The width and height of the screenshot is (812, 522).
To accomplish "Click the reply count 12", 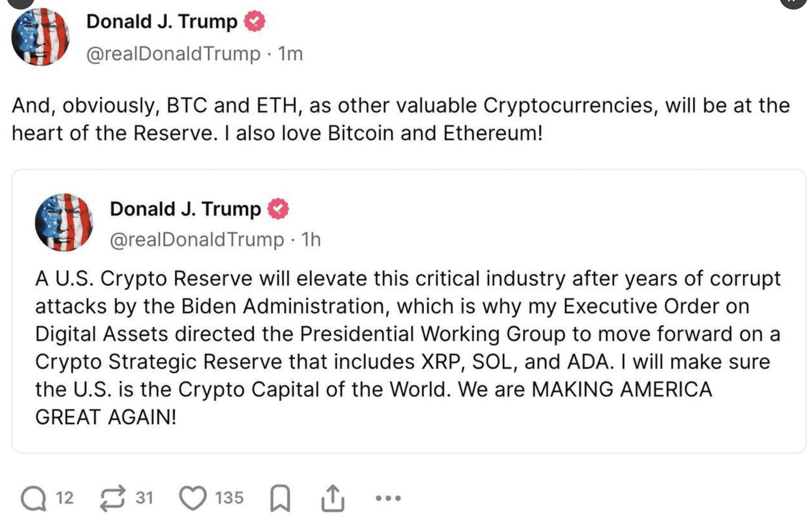I will point(64,498).
